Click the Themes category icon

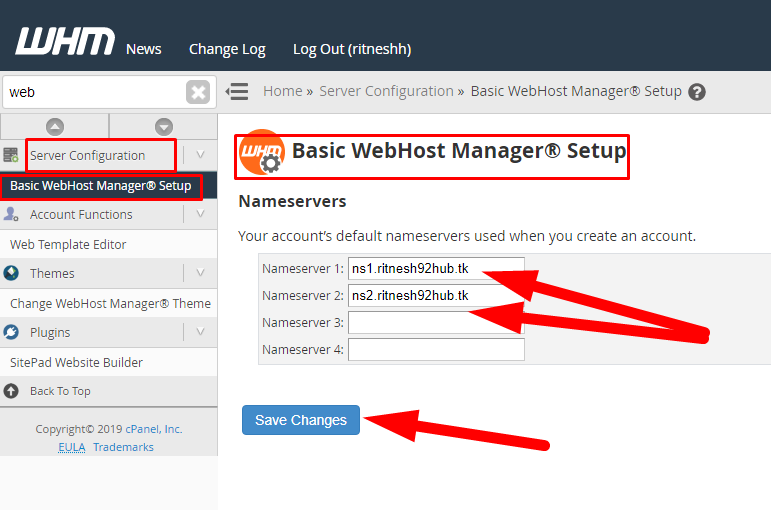12,273
